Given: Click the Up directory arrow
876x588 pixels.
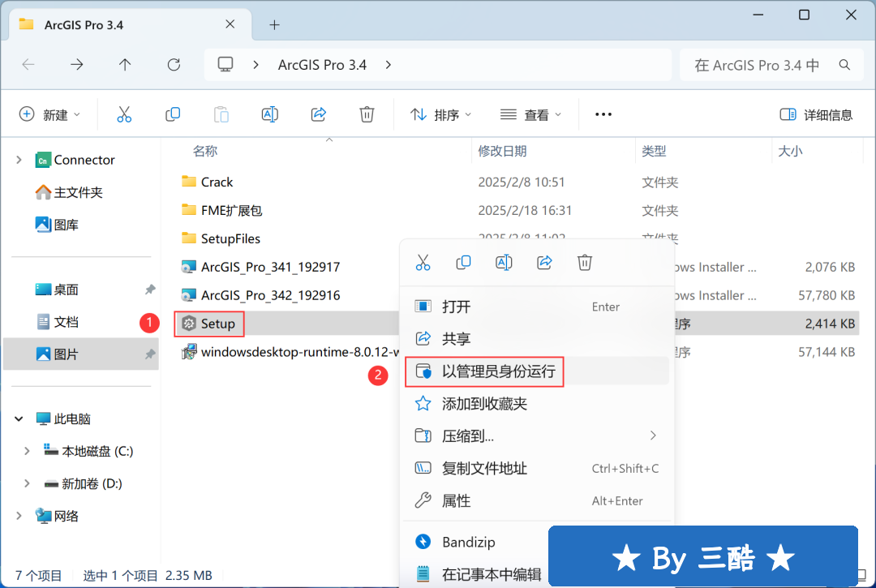Looking at the screenshot, I should click(125, 65).
